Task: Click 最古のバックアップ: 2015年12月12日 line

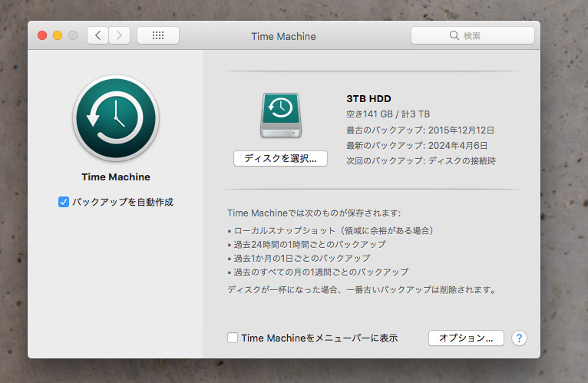Action: point(420,130)
